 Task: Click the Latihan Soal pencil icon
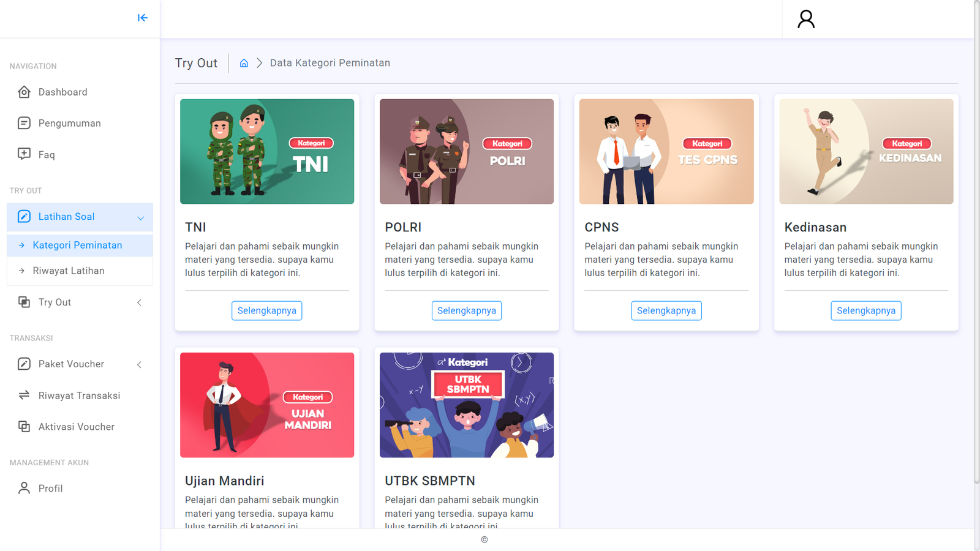click(x=24, y=217)
